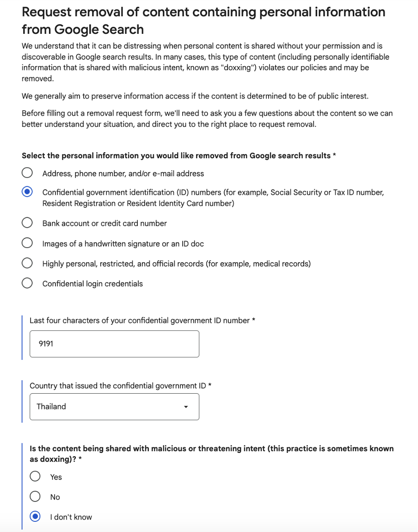Click the medical records option label
The image size is (418, 532).
[x=176, y=264]
